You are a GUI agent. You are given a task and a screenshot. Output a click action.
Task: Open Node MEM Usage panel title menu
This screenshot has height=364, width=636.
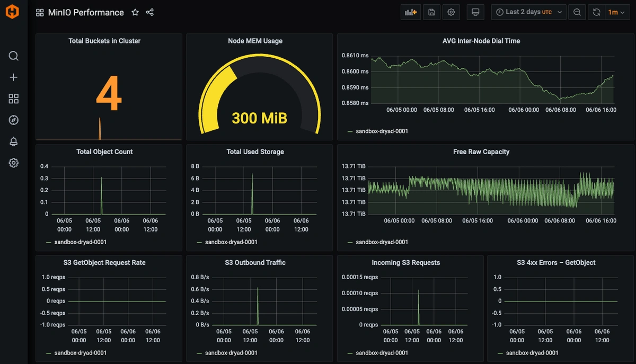(x=255, y=41)
